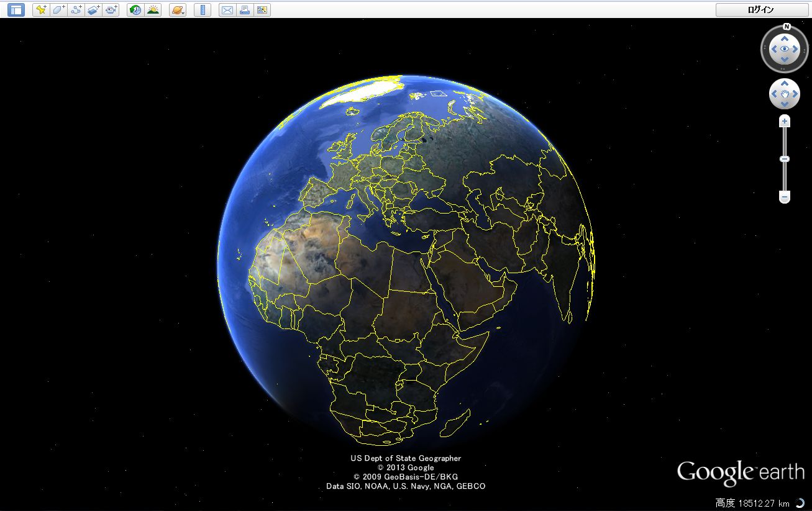The image size is (812, 511).
Task: Open the planet switcher dropdown
Action: coord(178,10)
